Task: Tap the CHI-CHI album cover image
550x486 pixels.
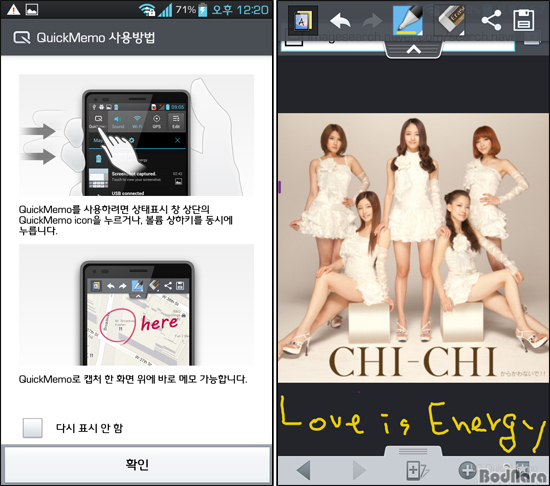Action: pos(413,248)
